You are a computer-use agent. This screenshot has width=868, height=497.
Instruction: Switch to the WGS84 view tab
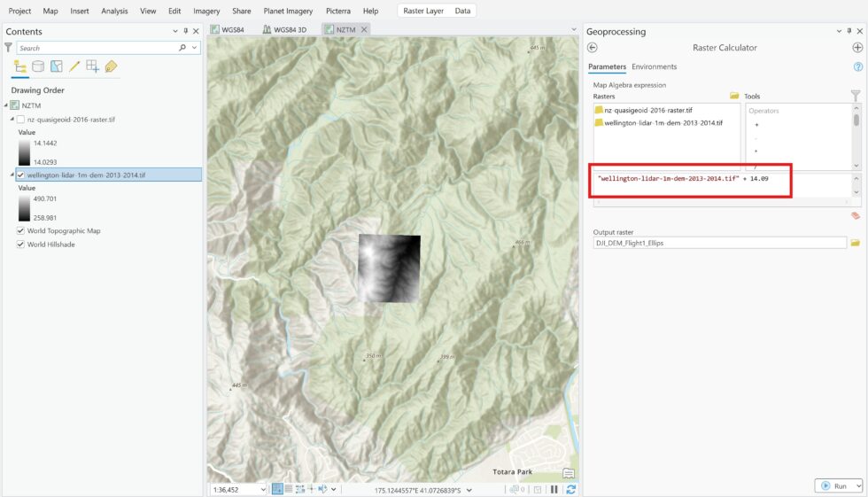click(x=228, y=29)
